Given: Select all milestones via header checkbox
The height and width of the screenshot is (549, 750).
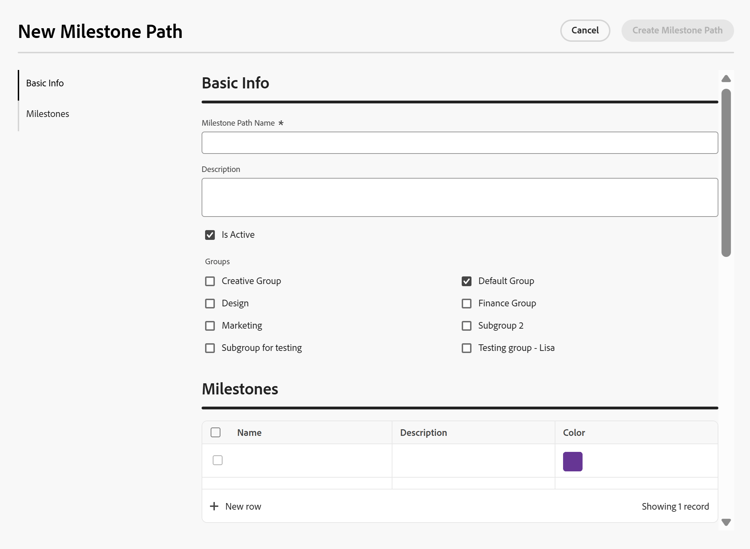Looking at the screenshot, I should 216,433.
